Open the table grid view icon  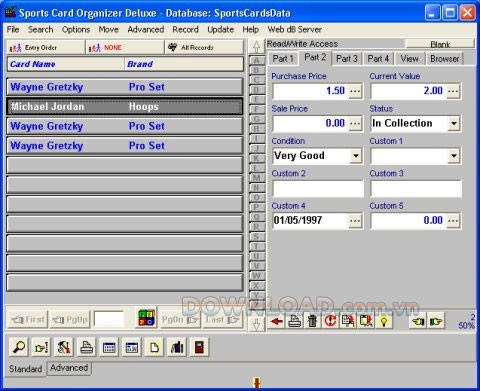click(x=109, y=347)
